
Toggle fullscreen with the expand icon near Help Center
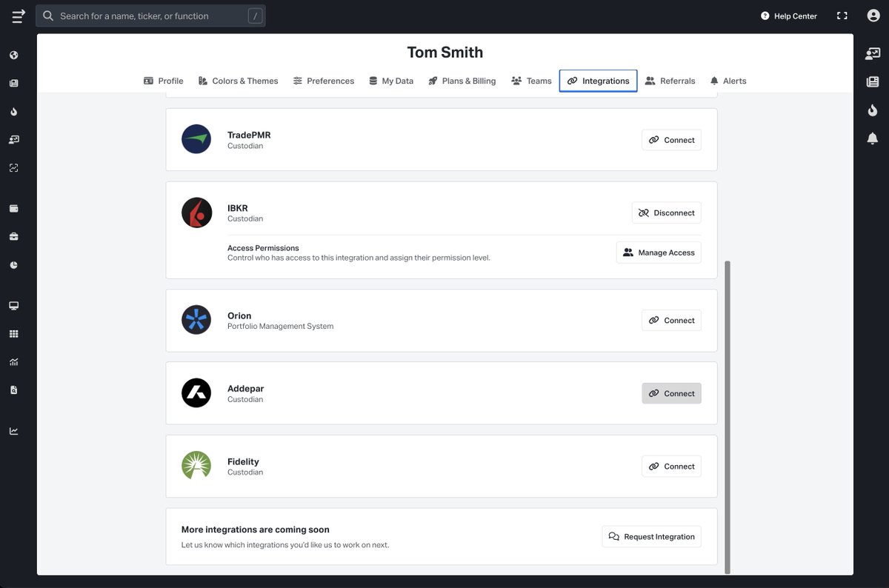842,15
